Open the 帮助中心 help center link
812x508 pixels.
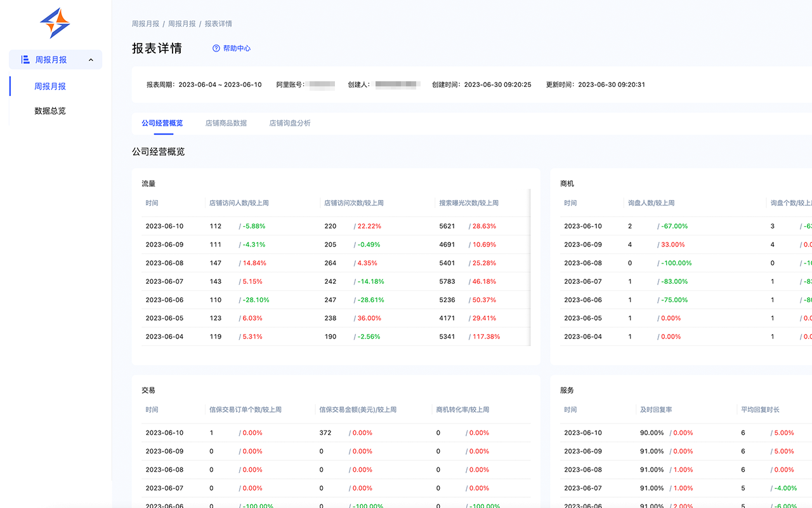click(x=236, y=48)
